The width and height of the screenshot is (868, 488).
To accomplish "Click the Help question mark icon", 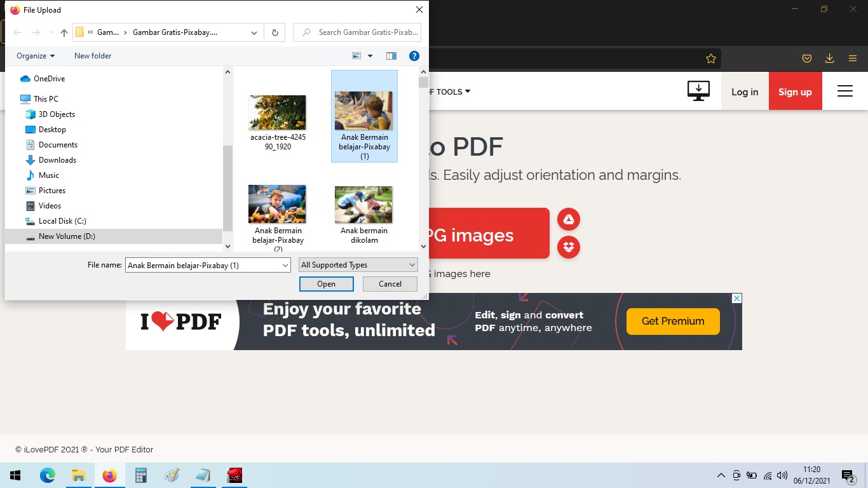I will [414, 56].
